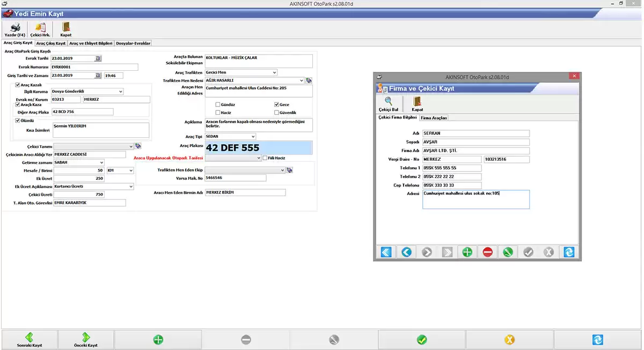The image size is (644, 350).
Task: Expand the Araç Tipi dropdown
Action: point(253,137)
